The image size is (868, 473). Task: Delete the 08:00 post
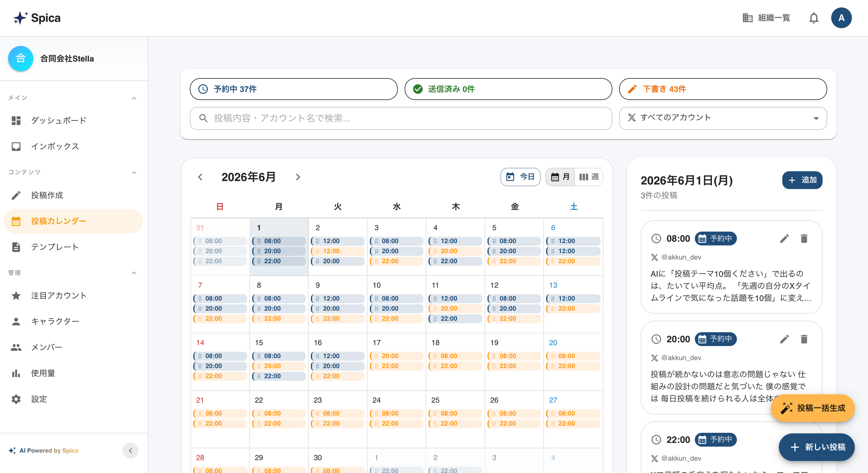[804, 239]
